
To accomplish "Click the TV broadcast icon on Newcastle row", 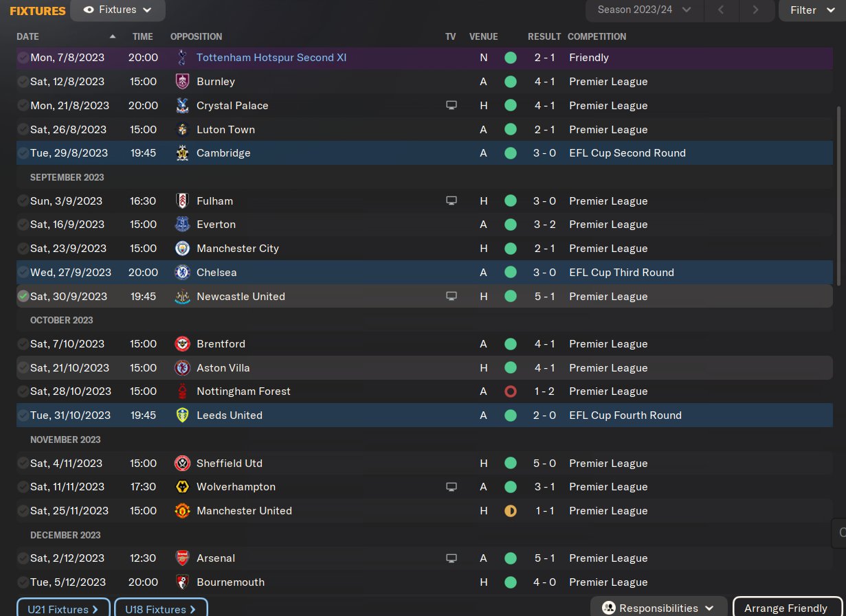I will coord(452,297).
